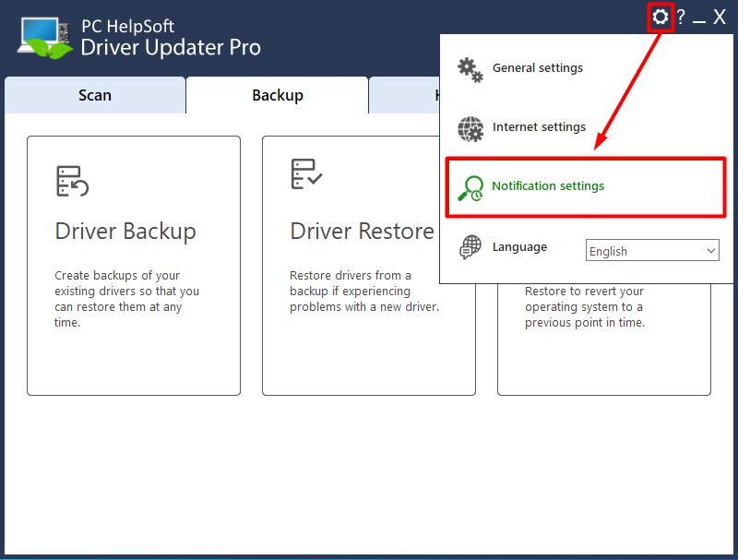The width and height of the screenshot is (738, 560).
Task: Click the Driver Restore heading
Action: click(x=362, y=231)
